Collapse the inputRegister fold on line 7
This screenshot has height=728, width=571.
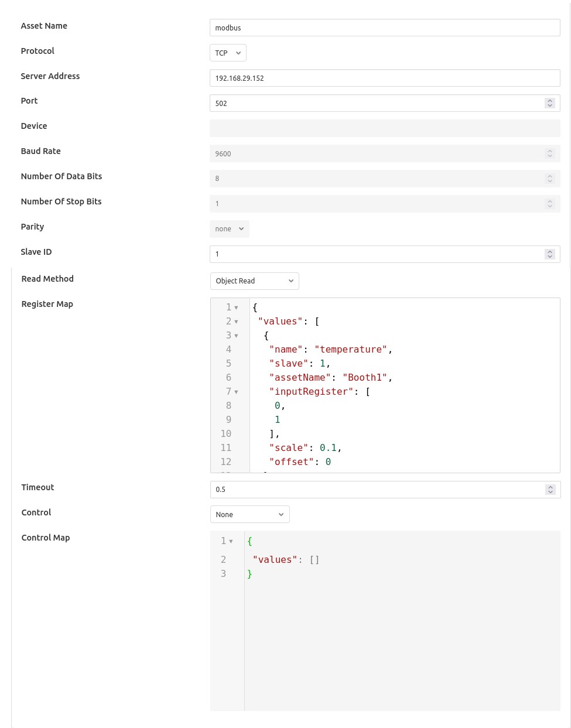[236, 392]
